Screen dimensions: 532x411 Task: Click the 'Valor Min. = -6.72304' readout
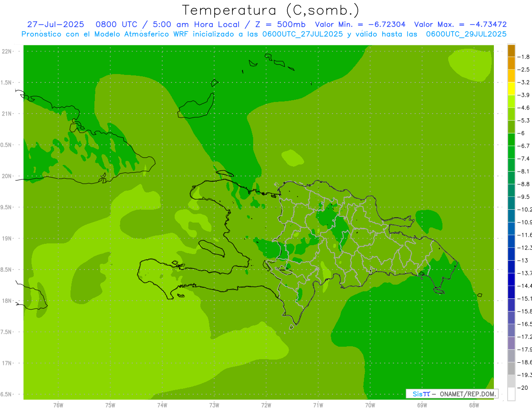(360, 24)
